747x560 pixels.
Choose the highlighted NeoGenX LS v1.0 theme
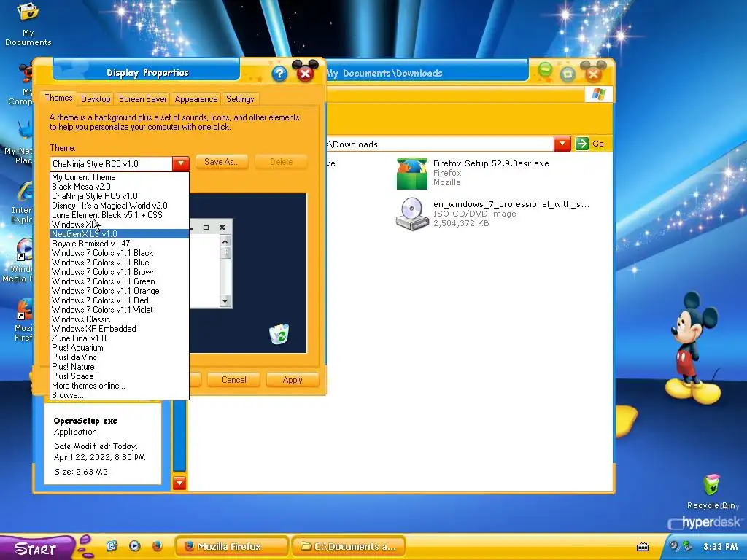(x=120, y=234)
